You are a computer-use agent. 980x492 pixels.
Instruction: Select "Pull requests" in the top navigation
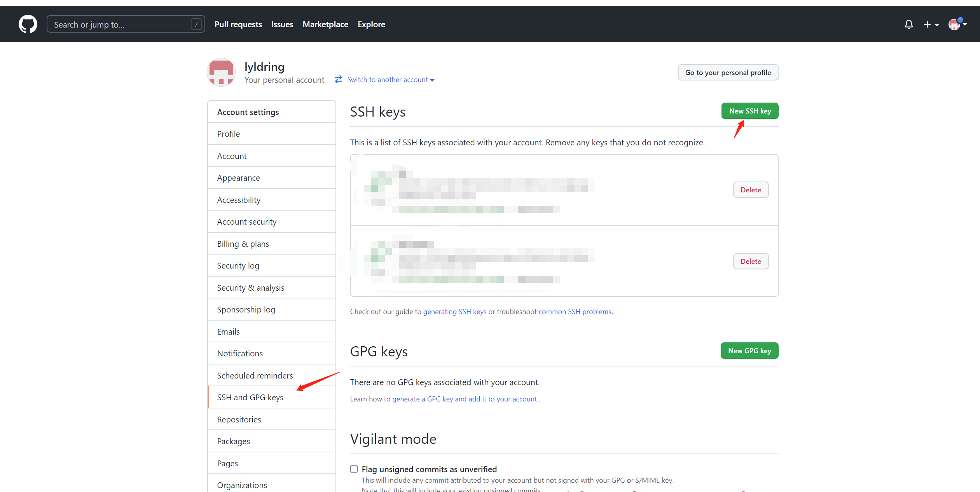coord(238,24)
